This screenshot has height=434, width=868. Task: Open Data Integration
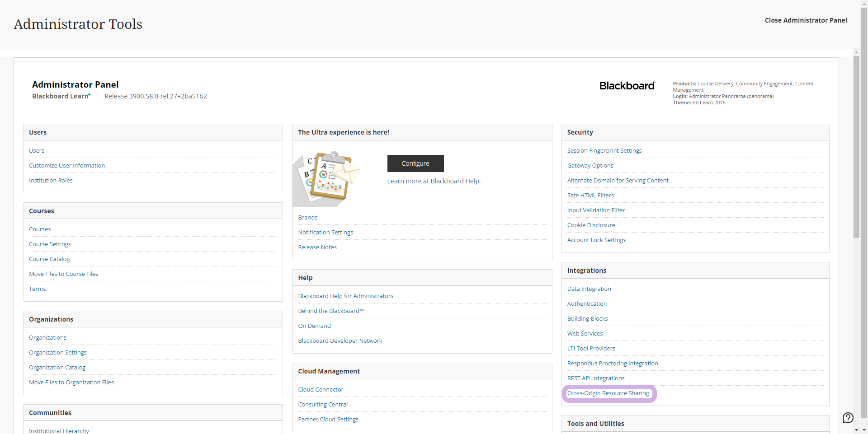(589, 289)
